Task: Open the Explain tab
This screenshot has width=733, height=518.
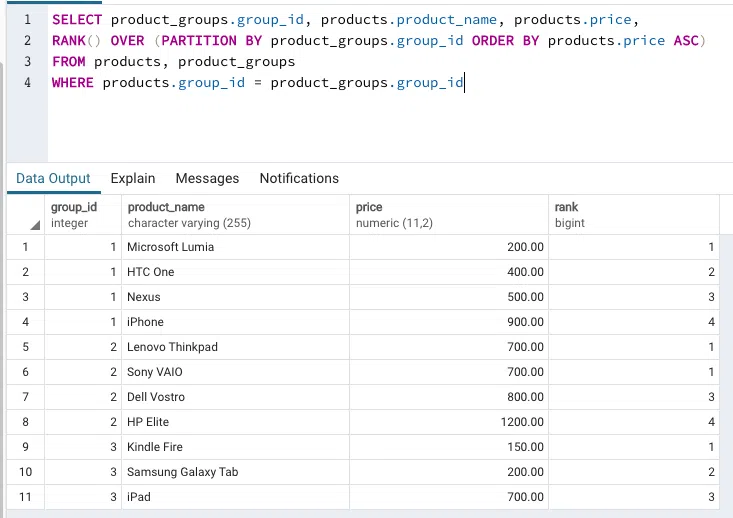Action: (133, 178)
